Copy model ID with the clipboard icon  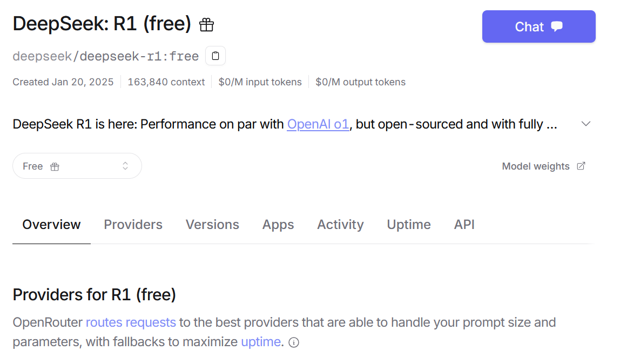(x=215, y=56)
